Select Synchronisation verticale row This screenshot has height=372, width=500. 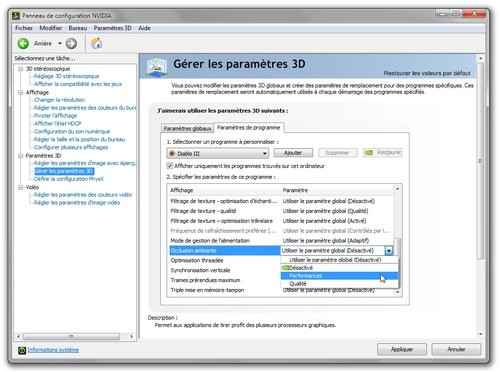click(225, 270)
